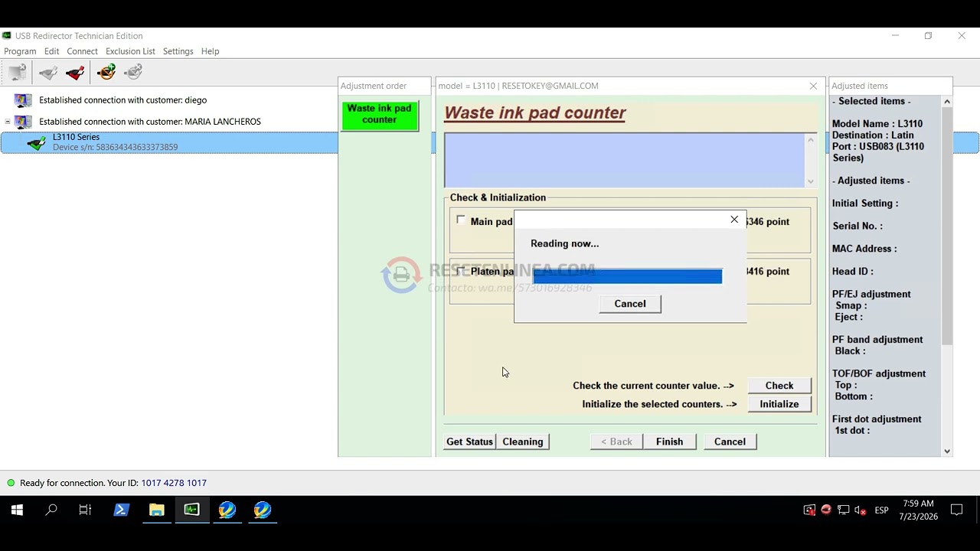The width and height of the screenshot is (980, 551).
Task: Open the Edit menu
Action: coord(51,51)
